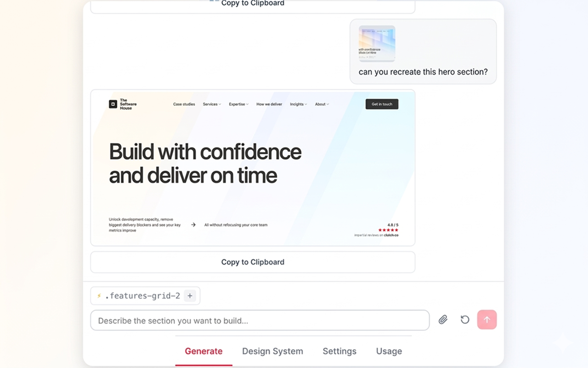Expand the About dropdown in the preview nav
This screenshot has width=588, height=368.
[322, 104]
